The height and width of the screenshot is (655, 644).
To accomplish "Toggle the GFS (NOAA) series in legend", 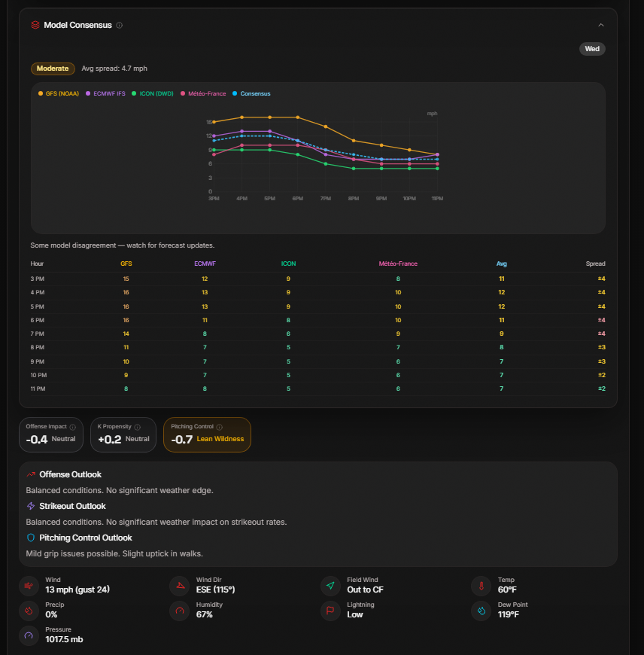I will coord(59,93).
